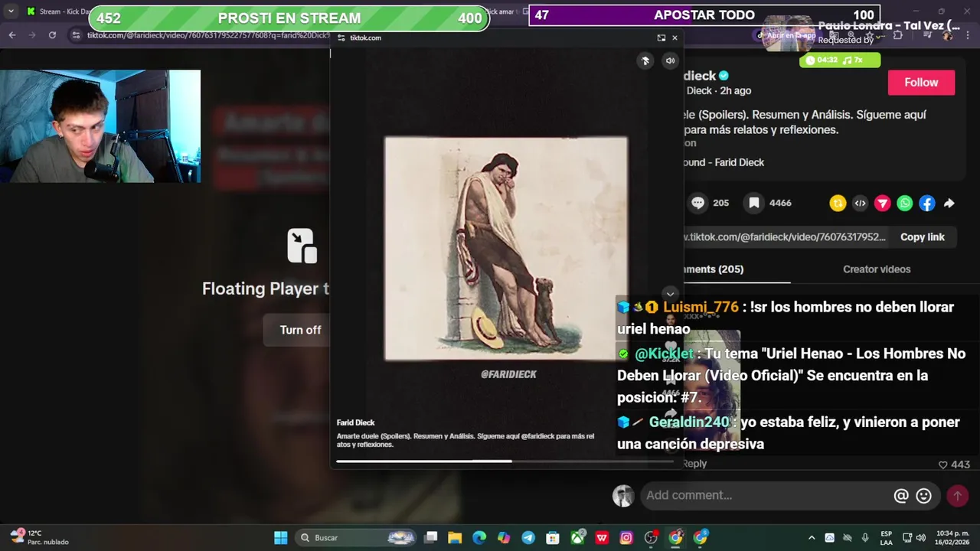Screen dimensions: 980x551
Task: Follow Farid Dieck
Action: tap(921, 83)
